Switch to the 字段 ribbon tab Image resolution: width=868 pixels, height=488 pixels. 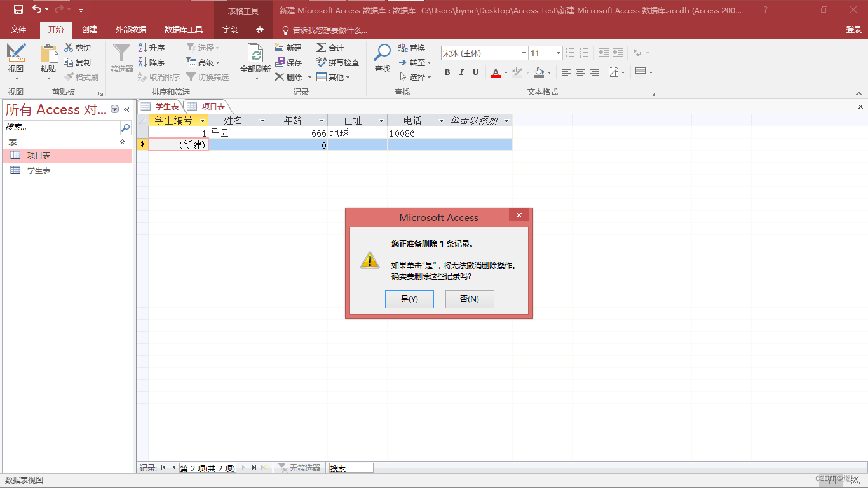click(x=230, y=30)
